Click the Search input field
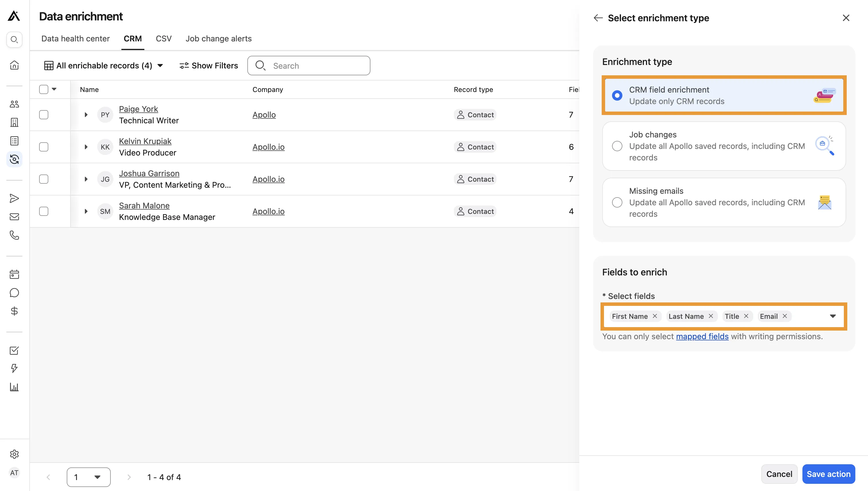Viewport: 868px width, 491px height. click(309, 66)
